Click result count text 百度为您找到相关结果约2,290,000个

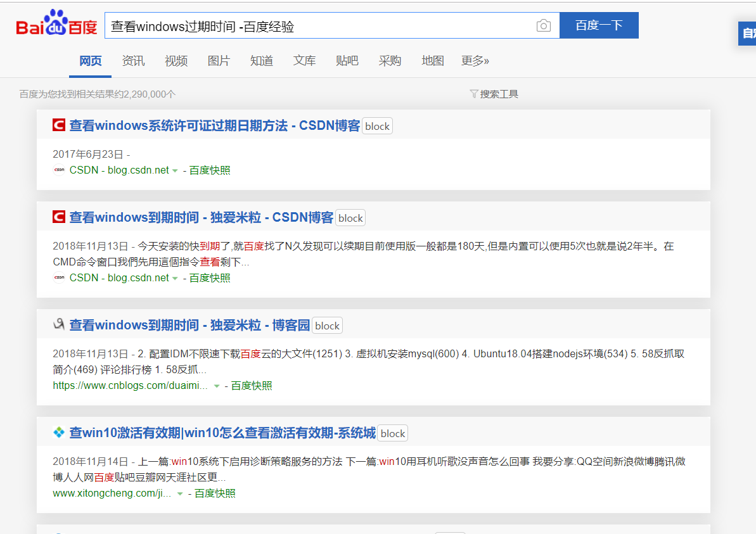(x=98, y=94)
